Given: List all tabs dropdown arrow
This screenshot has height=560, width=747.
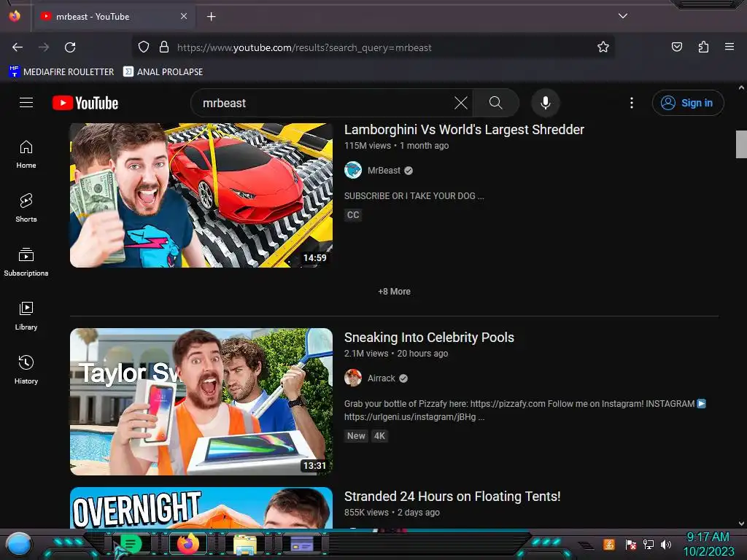Looking at the screenshot, I should click(x=623, y=16).
